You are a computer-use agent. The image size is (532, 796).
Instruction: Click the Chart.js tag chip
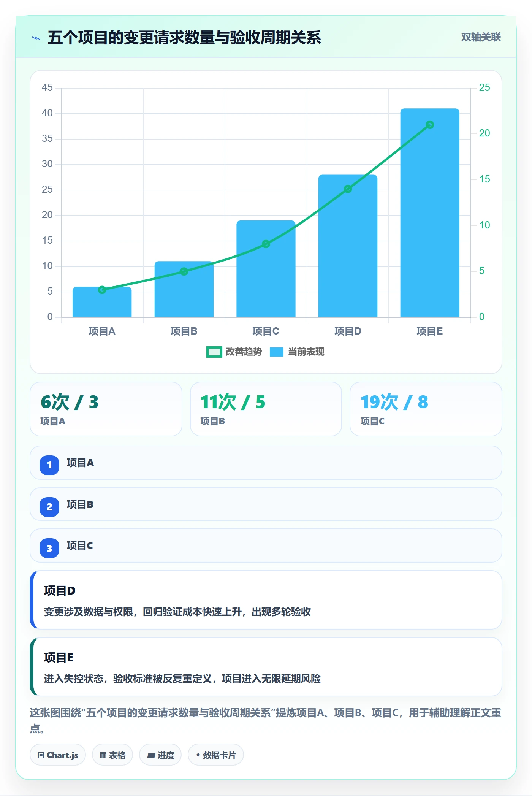click(x=58, y=755)
